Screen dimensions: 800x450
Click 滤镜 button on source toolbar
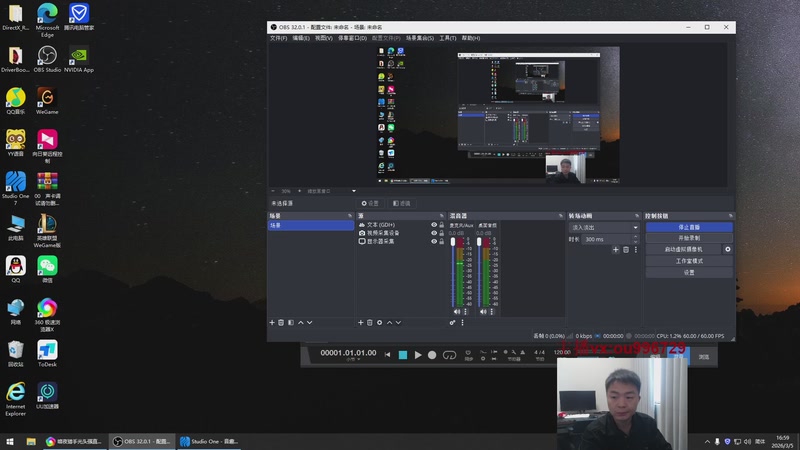tap(402, 204)
